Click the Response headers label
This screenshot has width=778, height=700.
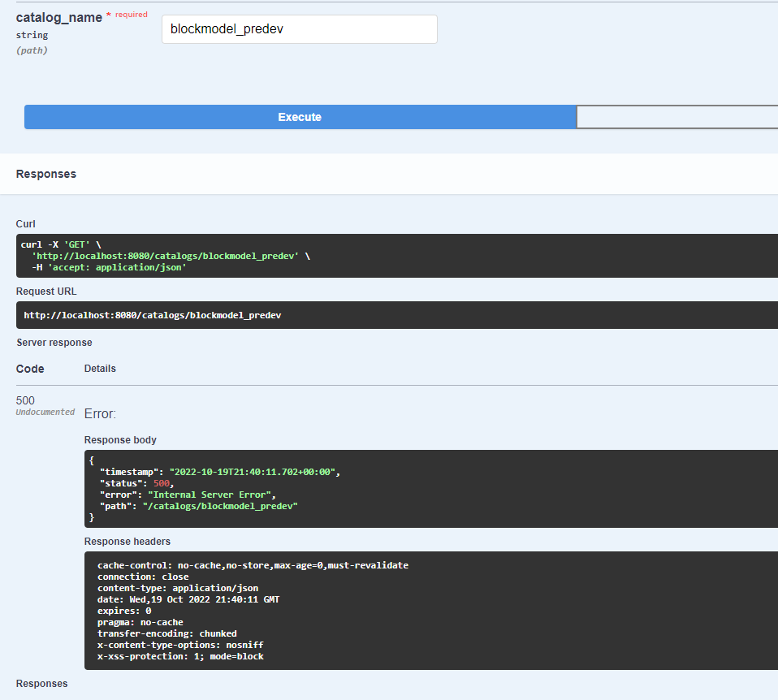pos(127,542)
